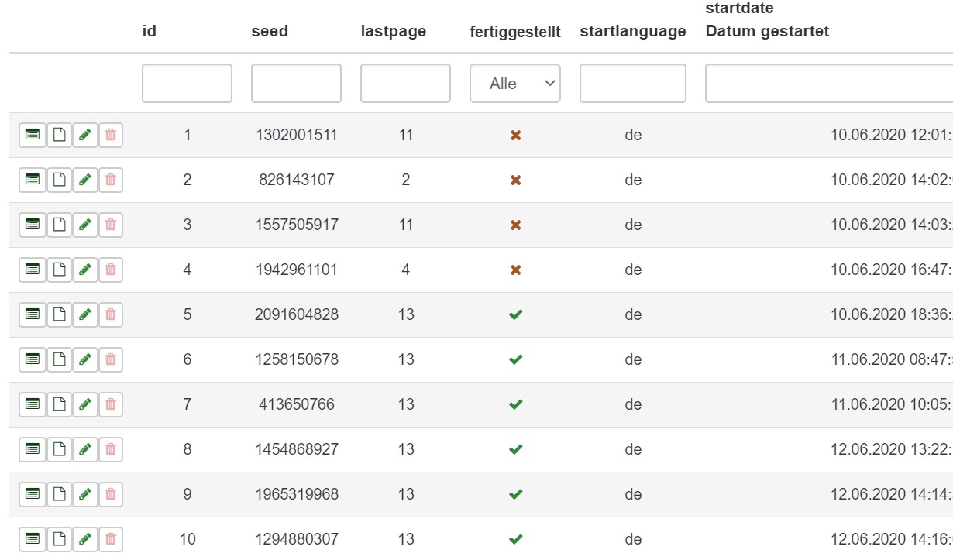
Task: Edit the response with id 3
Action: tap(85, 225)
